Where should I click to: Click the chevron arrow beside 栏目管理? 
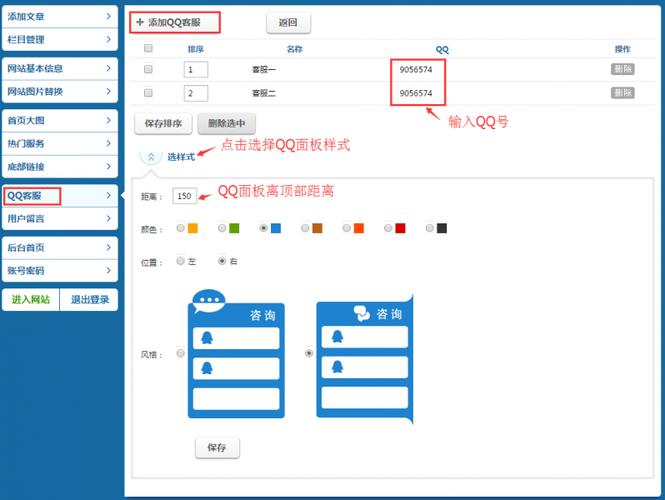click(109, 39)
